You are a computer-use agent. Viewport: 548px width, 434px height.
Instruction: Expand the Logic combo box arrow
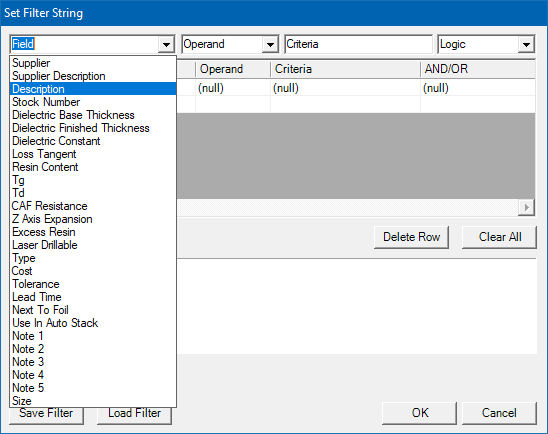526,44
